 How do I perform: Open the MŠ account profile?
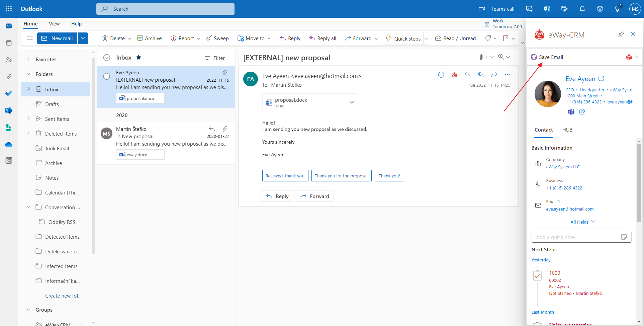click(x=635, y=9)
